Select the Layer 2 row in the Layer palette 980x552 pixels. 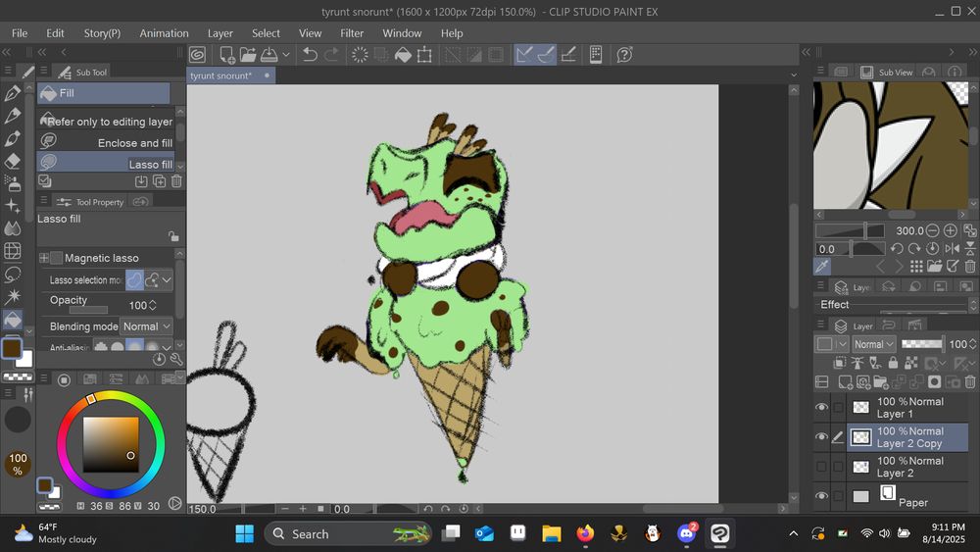click(x=906, y=467)
